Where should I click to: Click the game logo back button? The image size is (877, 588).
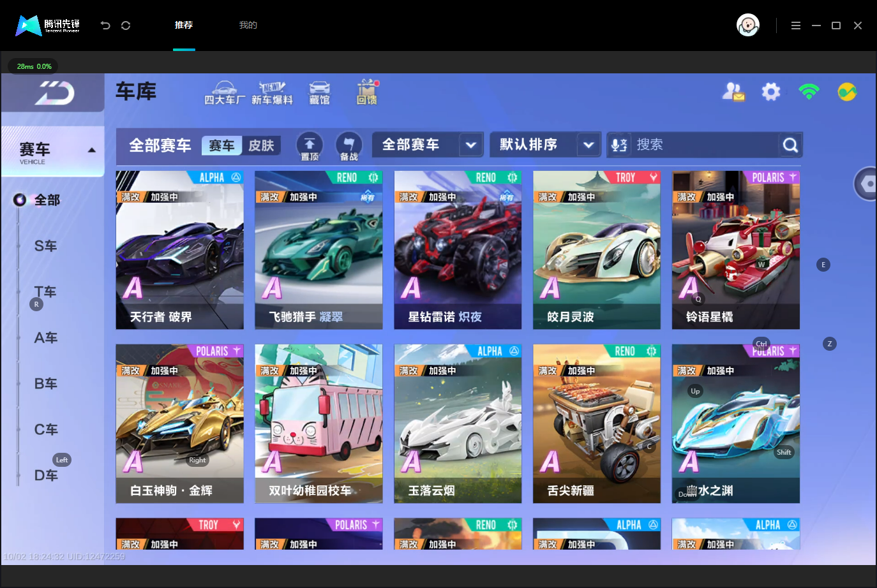(54, 93)
